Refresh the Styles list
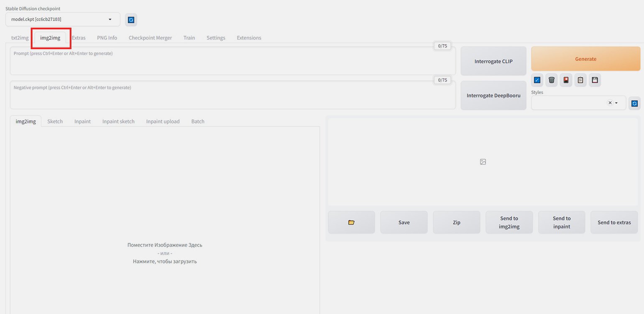 [634, 103]
